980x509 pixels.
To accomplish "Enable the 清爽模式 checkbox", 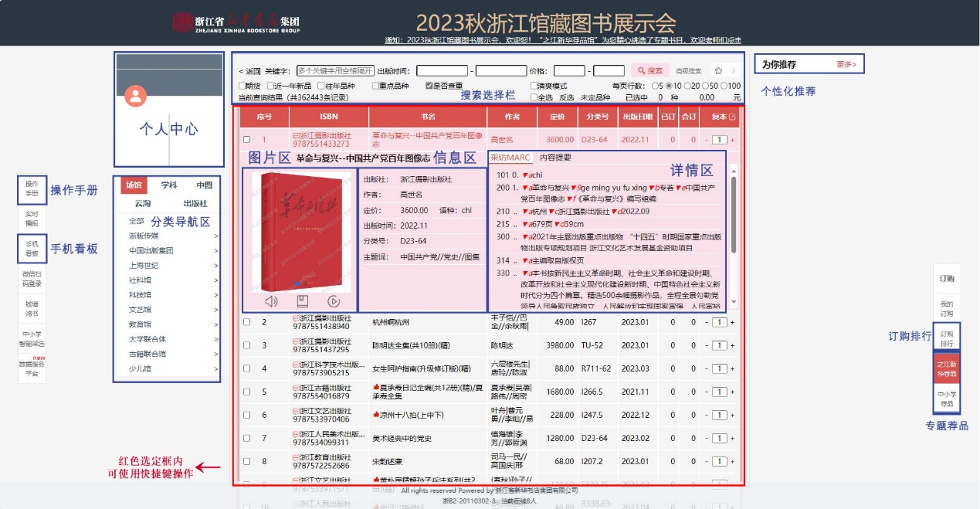I will click(534, 86).
